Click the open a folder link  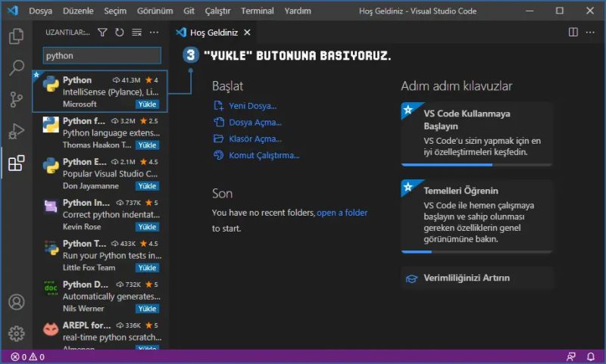click(342, 213)
